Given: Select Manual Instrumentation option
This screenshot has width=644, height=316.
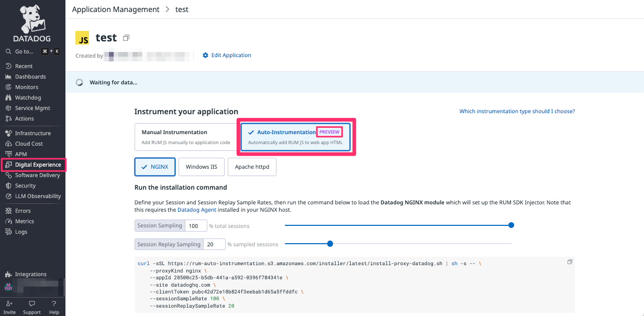Looking at the screenshot, I should (x=186, y=137).
